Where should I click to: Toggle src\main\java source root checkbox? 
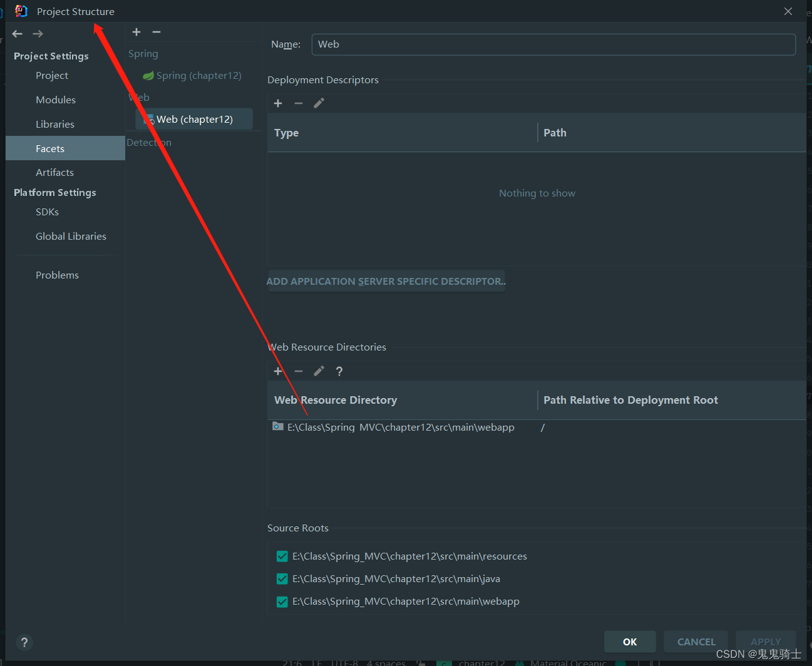coord(282,579)
